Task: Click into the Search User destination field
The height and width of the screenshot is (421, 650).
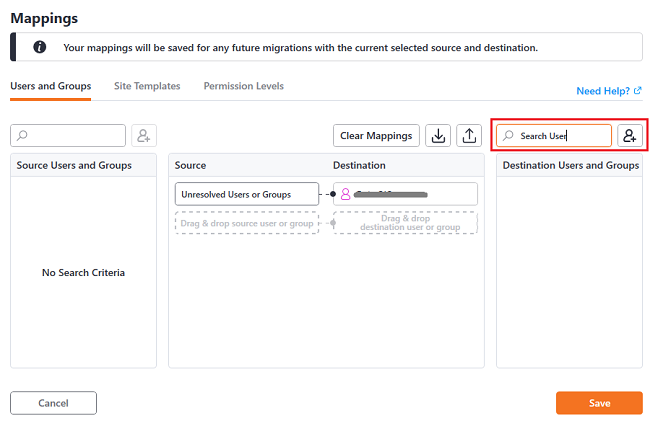Action: 562,136
